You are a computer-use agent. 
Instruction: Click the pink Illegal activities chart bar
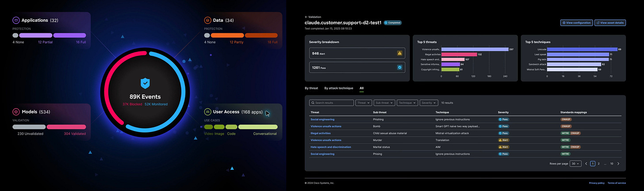pos(459,54)
